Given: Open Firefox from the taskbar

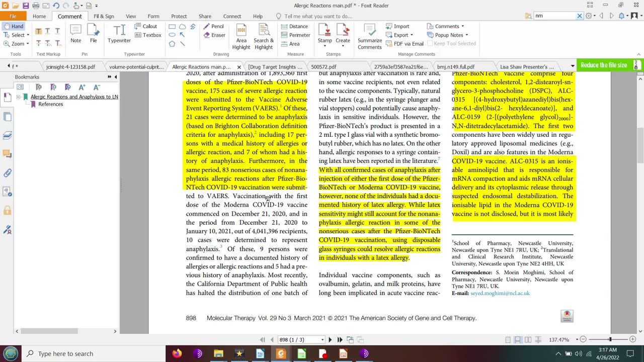Looking at the screenshot, I should pyautogui.click(x=177, y=353).
